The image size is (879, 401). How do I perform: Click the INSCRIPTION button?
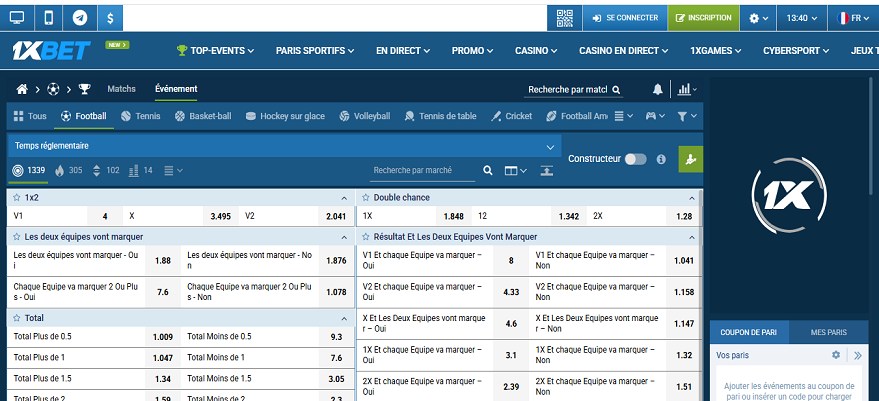(x=704, y=18)
